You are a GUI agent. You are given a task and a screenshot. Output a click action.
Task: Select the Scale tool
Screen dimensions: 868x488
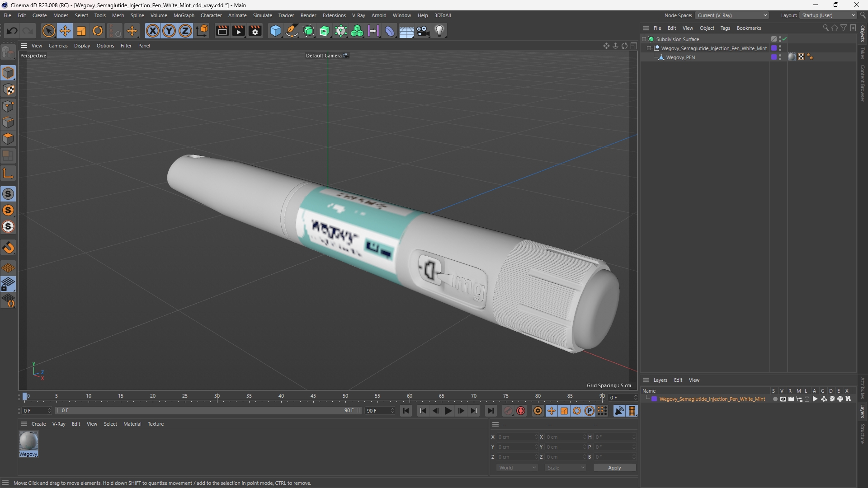pos(81,31)
